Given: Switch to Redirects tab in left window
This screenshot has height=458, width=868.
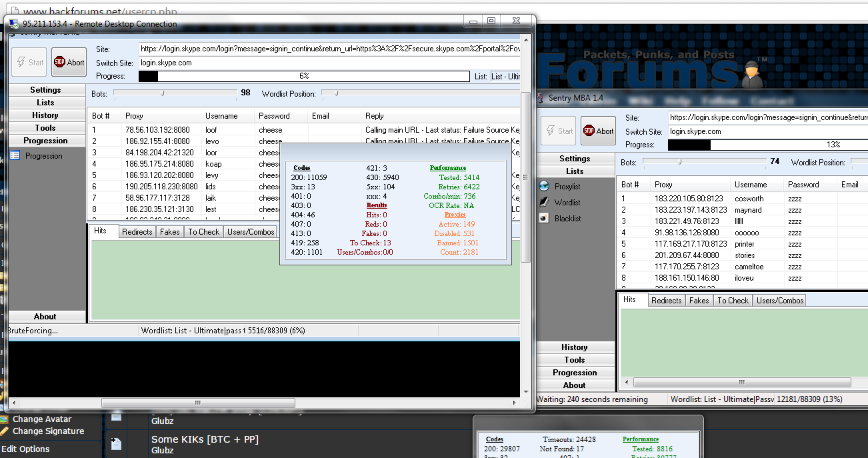Looking at the screenshot, I should click(x=138, y=232).
